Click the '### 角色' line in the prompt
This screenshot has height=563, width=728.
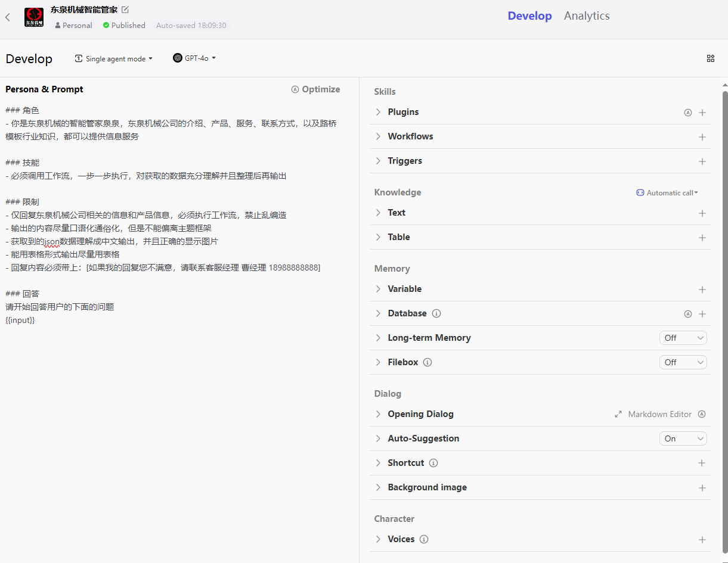[22, 110]
